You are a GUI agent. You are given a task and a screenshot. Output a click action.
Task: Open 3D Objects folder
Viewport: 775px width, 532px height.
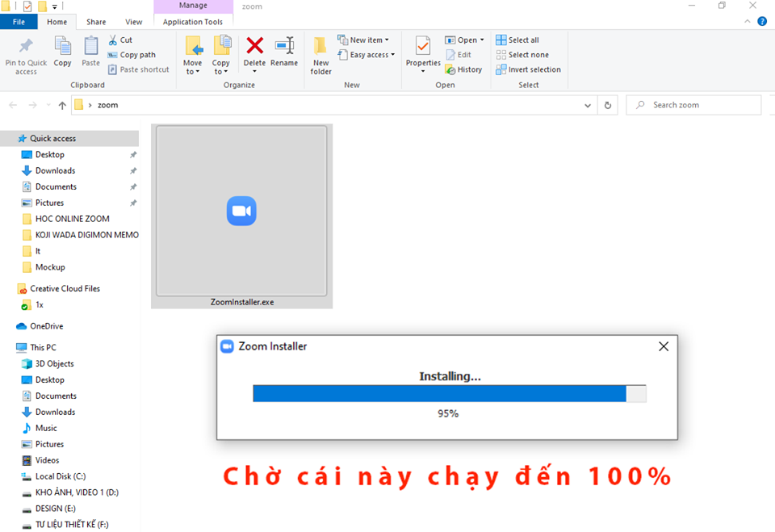(x=54, y=364)
